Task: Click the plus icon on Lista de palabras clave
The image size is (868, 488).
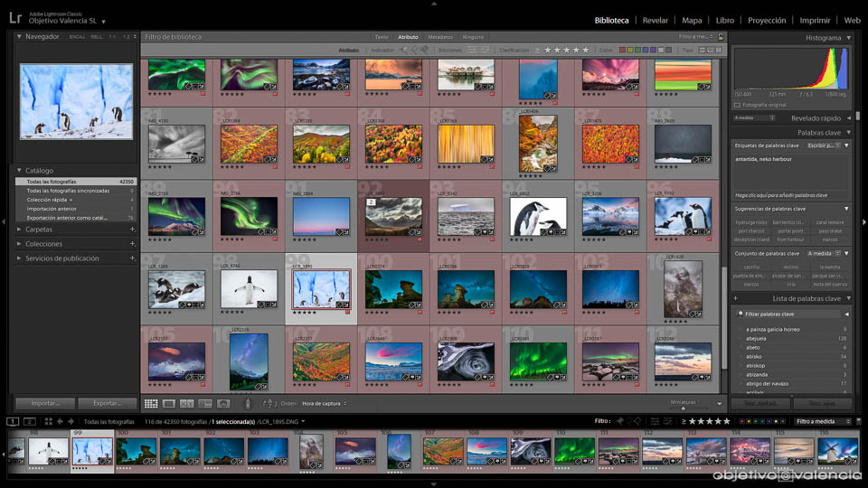Action: [x=736, y=298]
